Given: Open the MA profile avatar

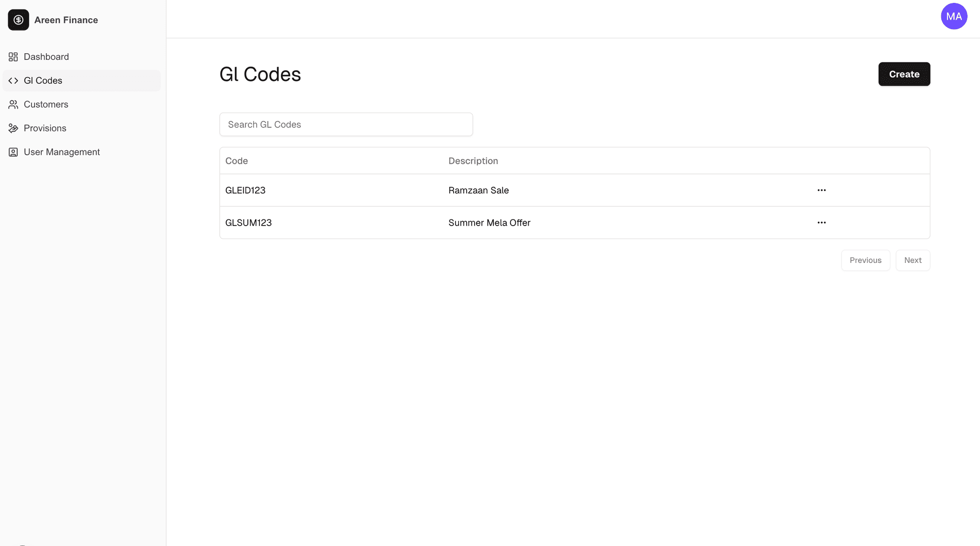Looking at the screenshot, I should point(954,16).
